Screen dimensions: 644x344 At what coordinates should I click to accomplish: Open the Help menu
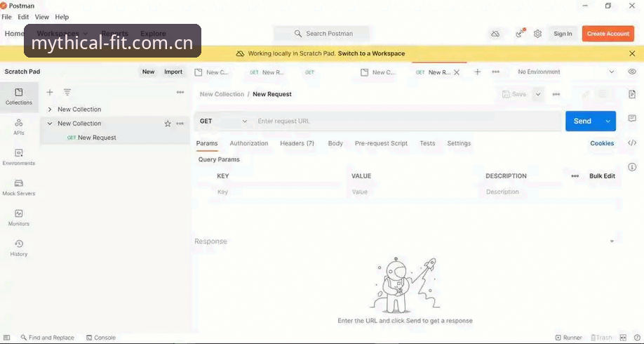pyautogui.click(x=62, y=17)
